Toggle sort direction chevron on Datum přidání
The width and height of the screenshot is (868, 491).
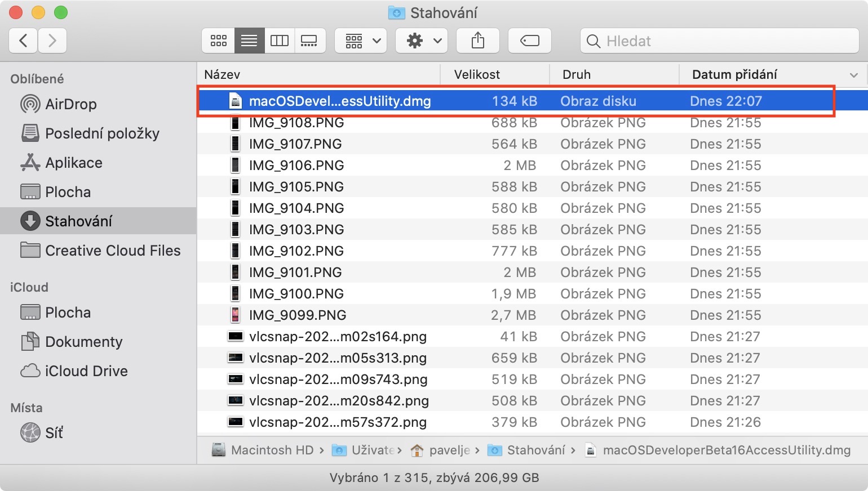click(854, 75)
